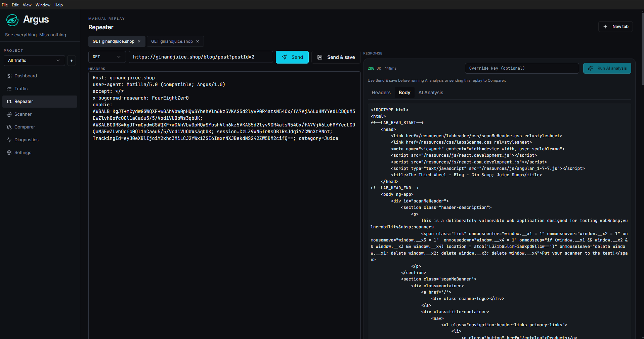This screenshot has height=339, width=644.
Task: Open the Diagnostics sidebar icon
Action: tap(9, 140)
